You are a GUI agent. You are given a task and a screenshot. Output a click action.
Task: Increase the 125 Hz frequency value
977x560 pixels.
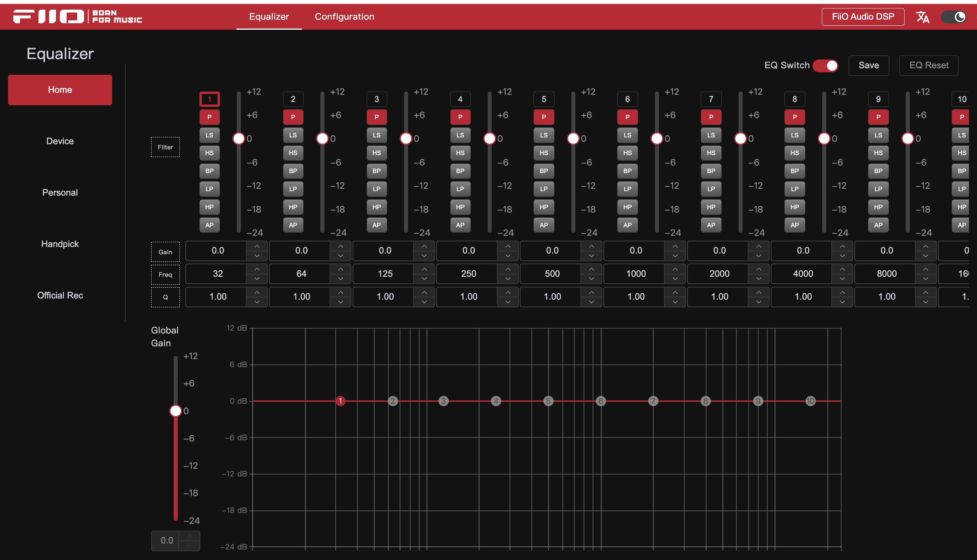point(424,269)
